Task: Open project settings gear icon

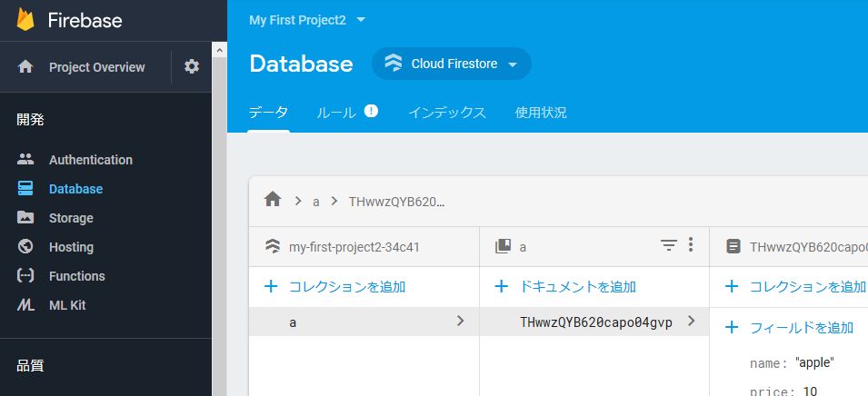Action: [x=192, y=67]
